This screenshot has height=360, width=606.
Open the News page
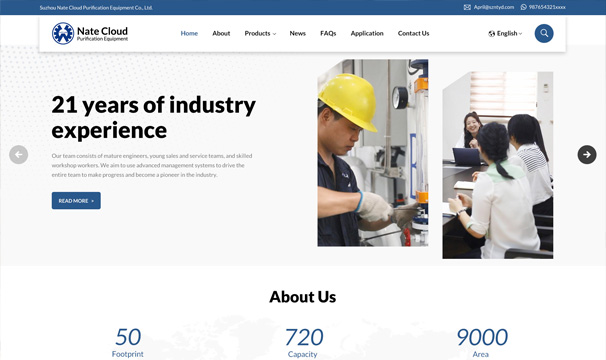[298, 34]
